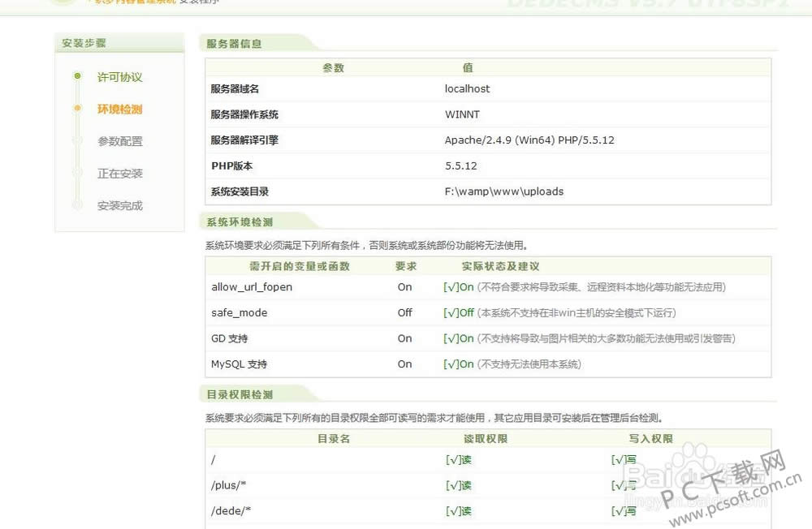Click the grey bullet beside 正在安装 step
This screenshot has width=812, height=529.
point(77,173)
